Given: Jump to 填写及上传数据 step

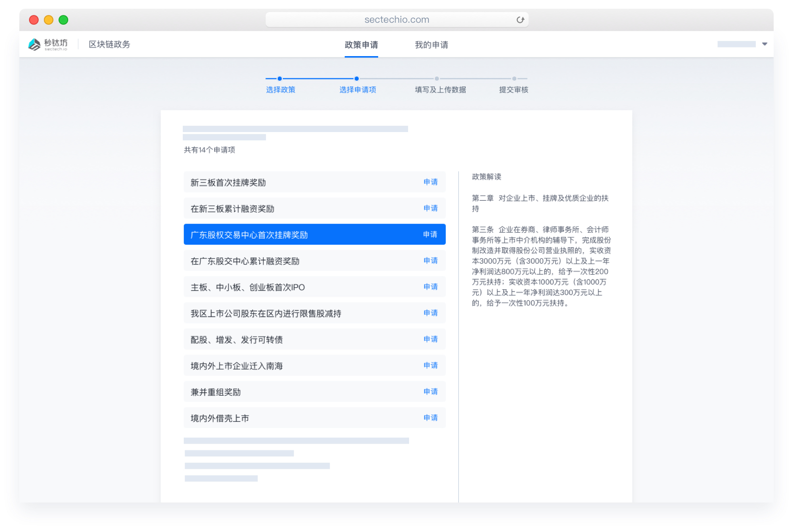Looking at the screenshot, I should pyautogui.click(x=437, y=79).
